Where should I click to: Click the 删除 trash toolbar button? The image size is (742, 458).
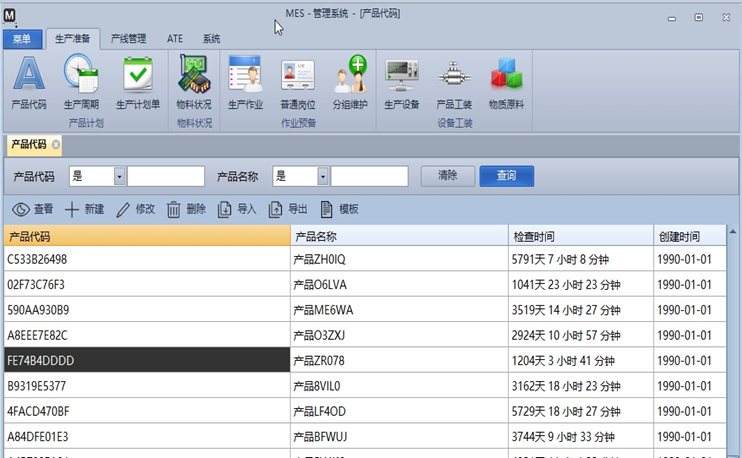[186, 209]
